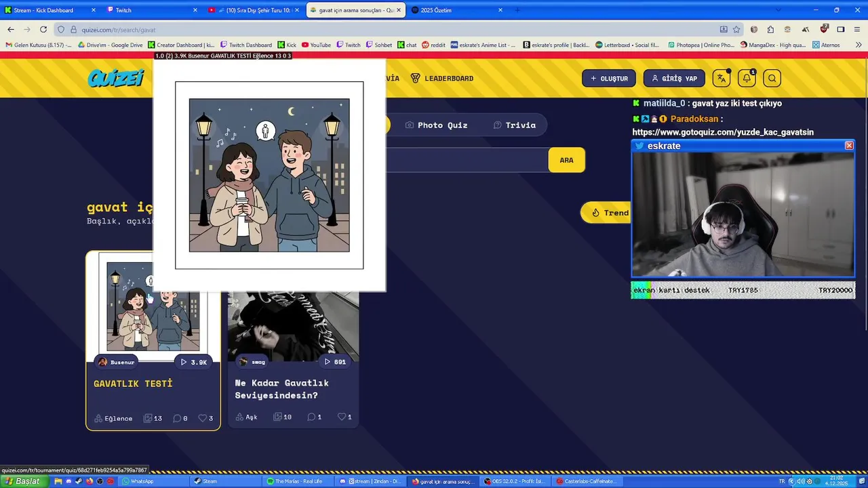Click the smog author avatar
Viewport: 868px width, 488px height.
click(x=243, y=362)
